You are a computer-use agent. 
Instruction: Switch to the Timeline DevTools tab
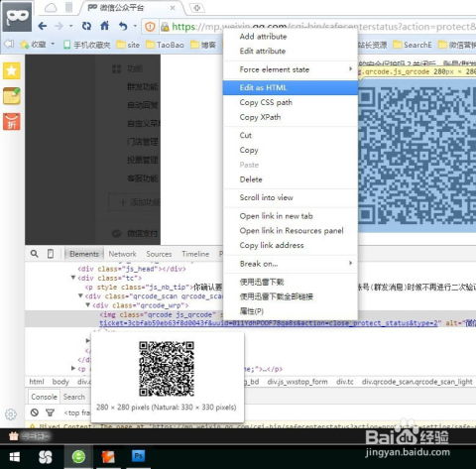[x=195, y=254]
